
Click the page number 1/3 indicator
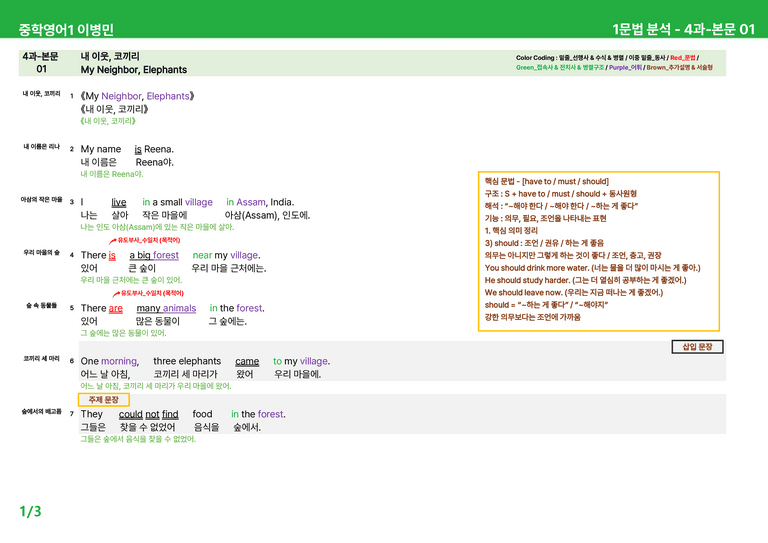(30, 512)
